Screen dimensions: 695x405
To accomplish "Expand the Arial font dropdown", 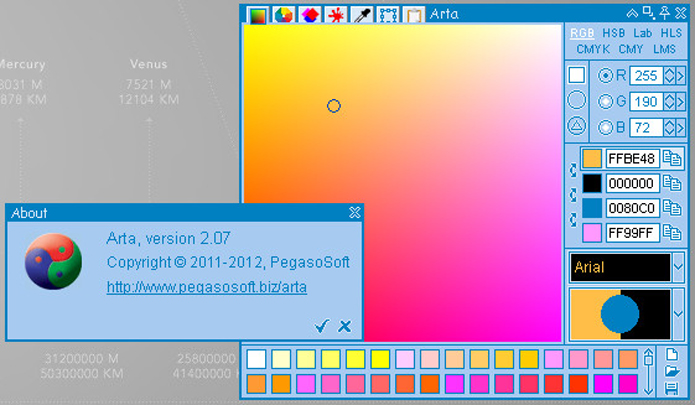I will pyautogui.click(x=679, y=267).
